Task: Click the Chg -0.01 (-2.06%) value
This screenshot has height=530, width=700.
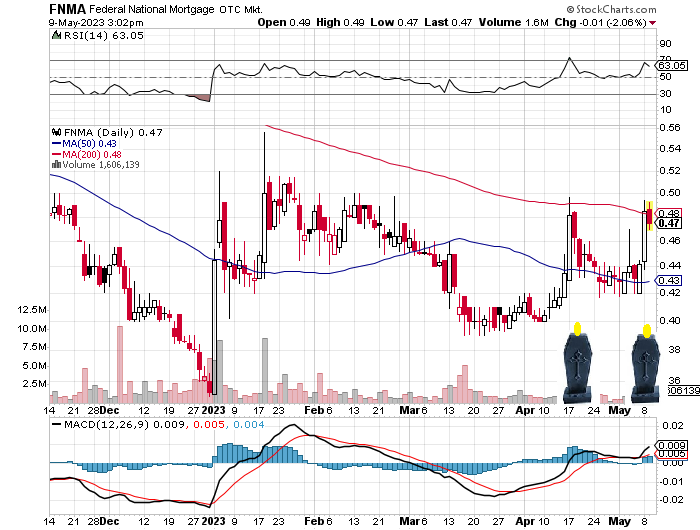Action: pyautogui.click(x=600, y=22)
